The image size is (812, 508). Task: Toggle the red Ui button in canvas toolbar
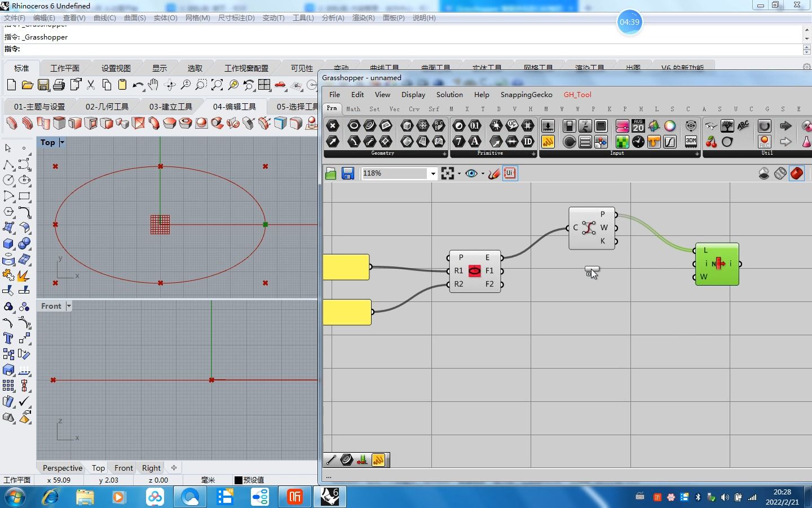click(510, 173)
